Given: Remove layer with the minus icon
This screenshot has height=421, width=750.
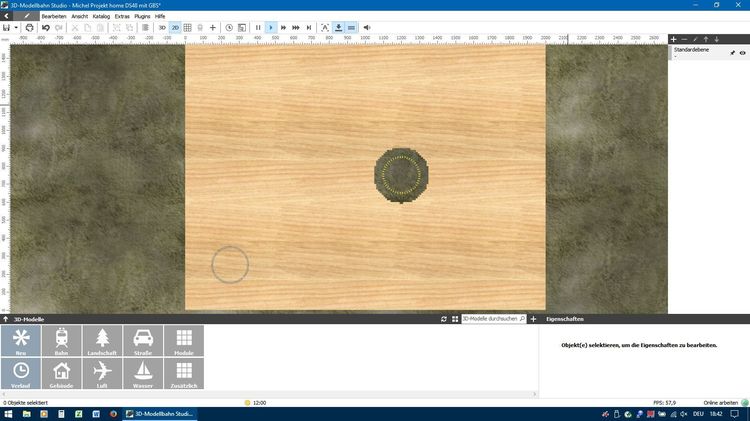Looking at the screenshot, I should point(684,39).
